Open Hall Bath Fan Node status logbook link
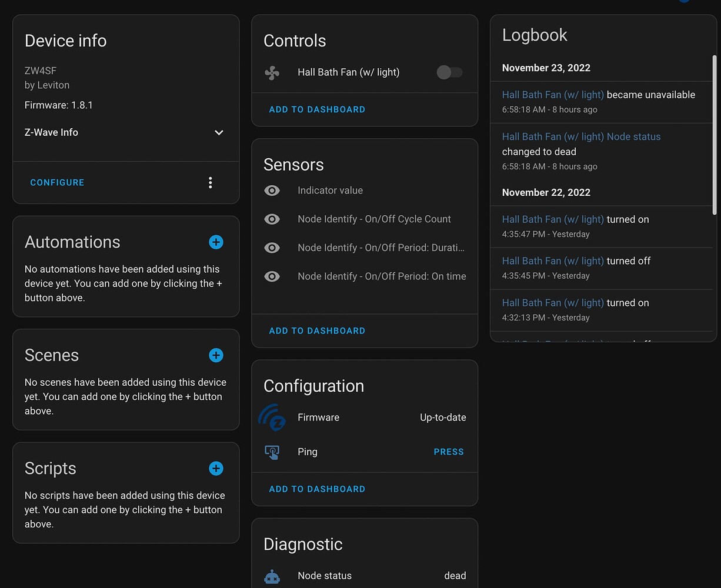This screenshot has height=588, width=721. [x=581, y=136]
